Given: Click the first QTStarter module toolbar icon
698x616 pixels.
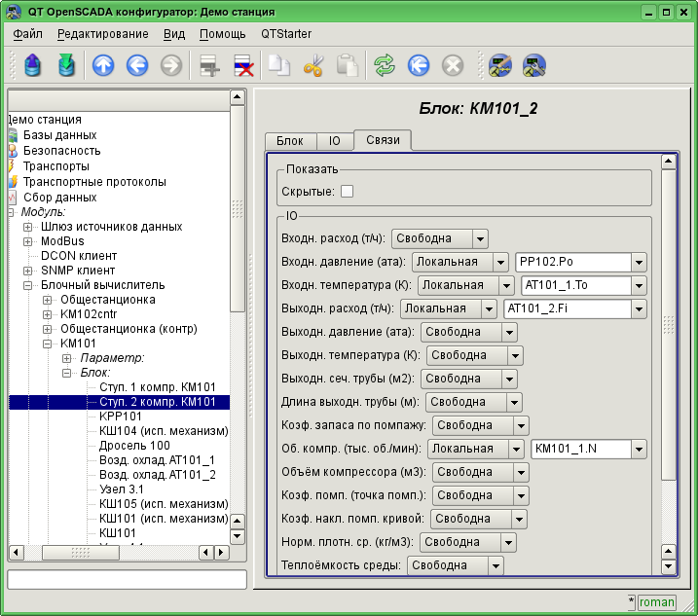Looking at the screenshot, I should pyautogui.click(x=500, y=66).
